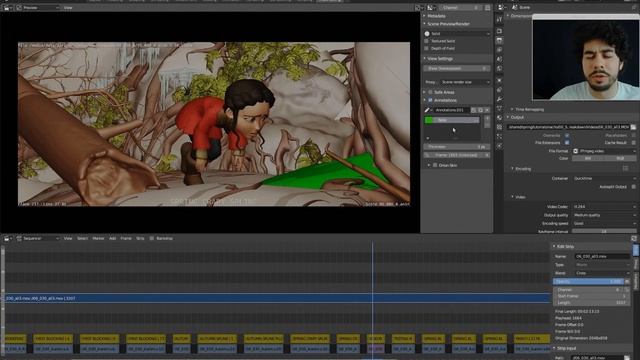
Task: Click the Keyframe interval value field
Action: pos(604,231)
